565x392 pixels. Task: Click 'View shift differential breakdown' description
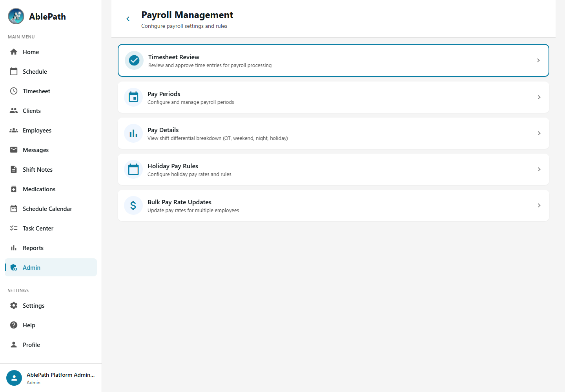218,138
